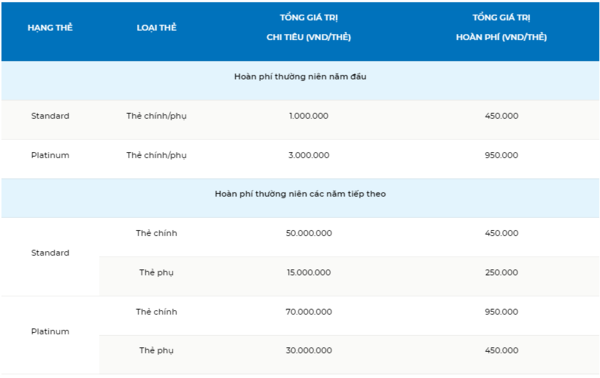This screenshot has height=378, width=600.
Task: Select the 15.000.000 spending cell
Action: 309,272
